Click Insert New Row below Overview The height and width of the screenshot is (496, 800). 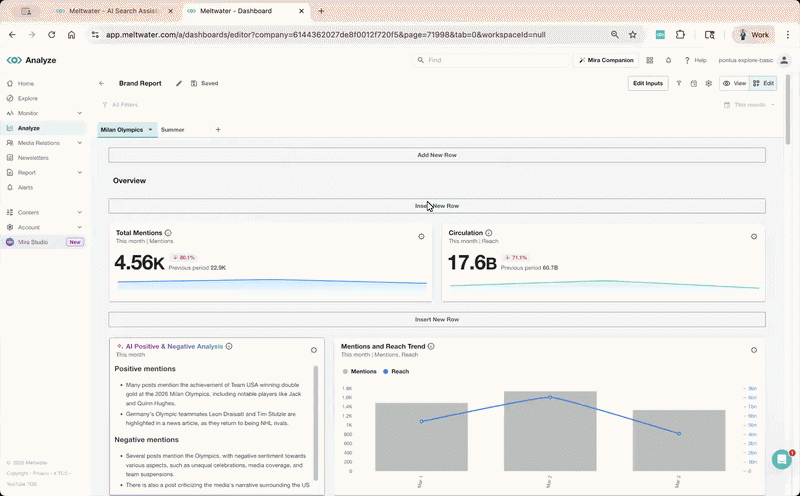pyautogui.click(x=437, y=206)
